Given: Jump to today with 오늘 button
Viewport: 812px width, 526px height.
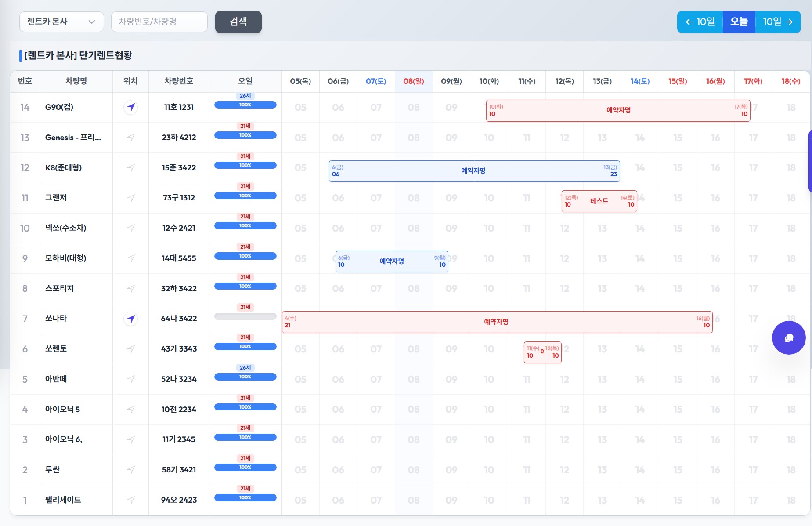Looking at the screenshot, I should pyautogui.click(x=739, y=22).
